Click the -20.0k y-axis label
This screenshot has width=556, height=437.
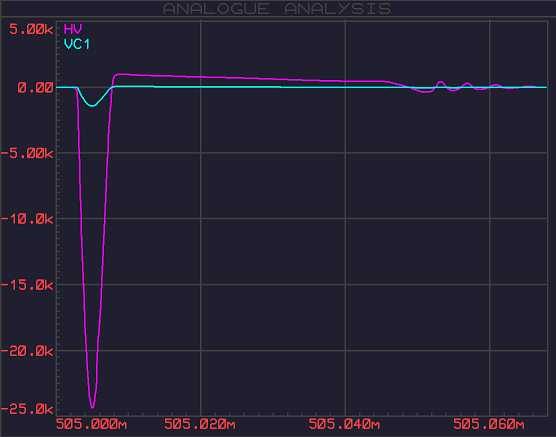27,351
